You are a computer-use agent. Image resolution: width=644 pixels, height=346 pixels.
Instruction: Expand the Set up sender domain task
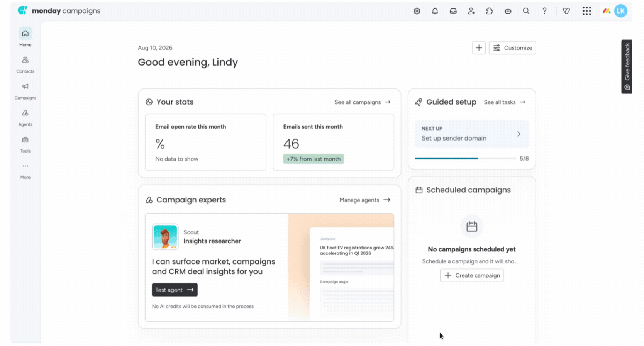tap(472, 134)
